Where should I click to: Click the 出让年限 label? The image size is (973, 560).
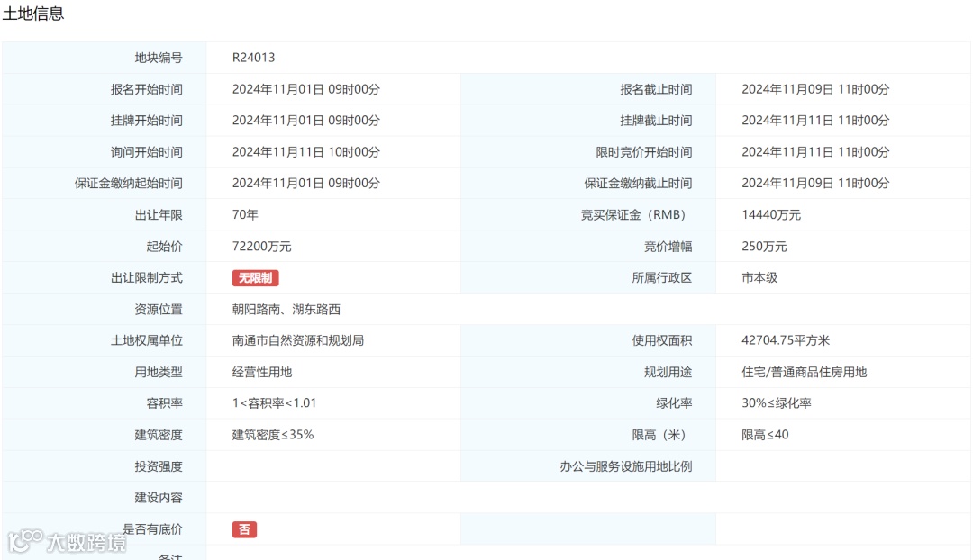click(159, 214)
